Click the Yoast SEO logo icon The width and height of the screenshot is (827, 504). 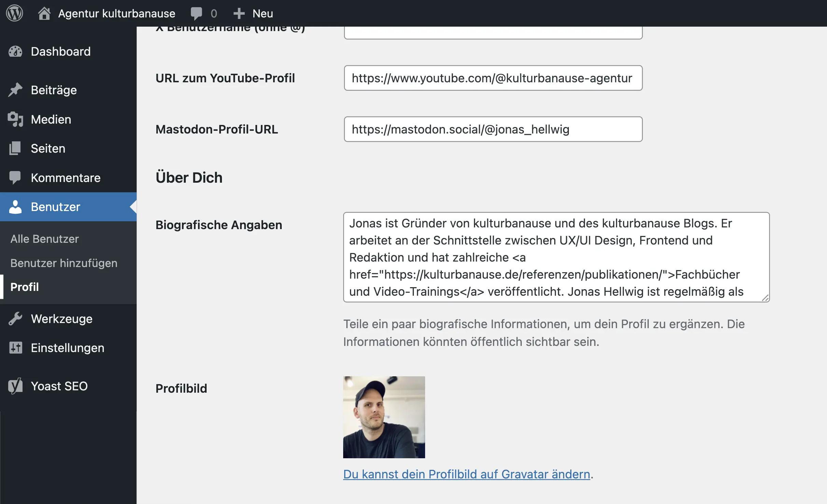click(x=15, y=386)
